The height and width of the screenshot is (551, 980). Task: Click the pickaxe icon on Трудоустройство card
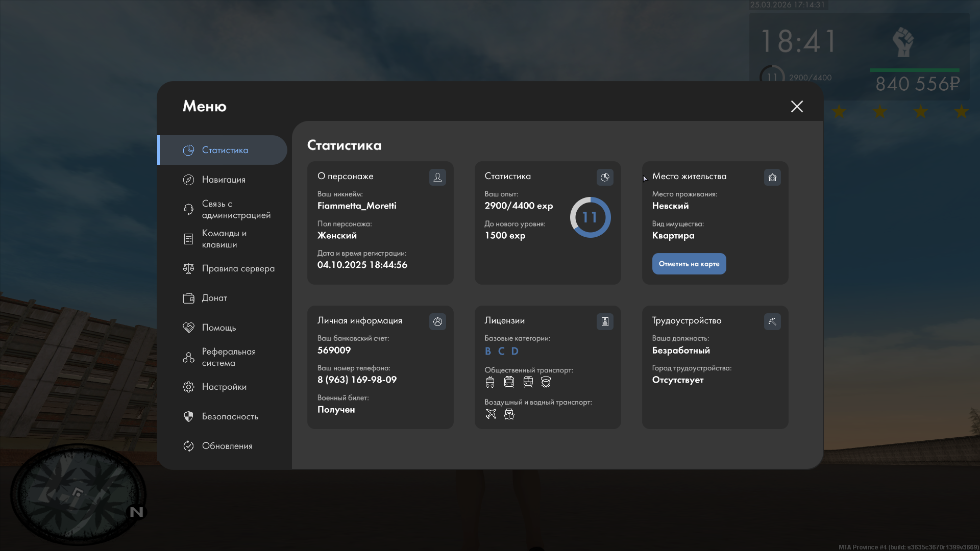(772, 322)
